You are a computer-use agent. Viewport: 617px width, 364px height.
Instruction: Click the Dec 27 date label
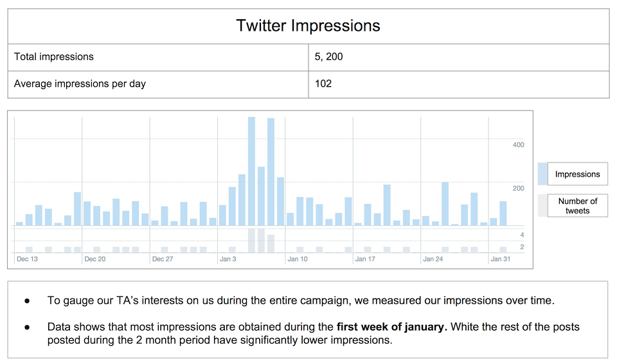163,259
